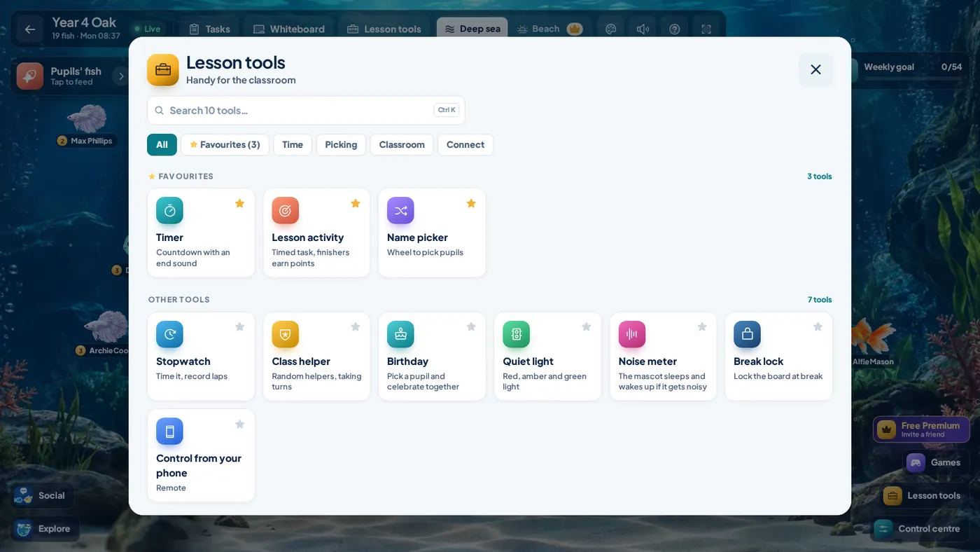
Task: Open the Noise meter icon
Action: pyautogui.click(x=631, y=334)
